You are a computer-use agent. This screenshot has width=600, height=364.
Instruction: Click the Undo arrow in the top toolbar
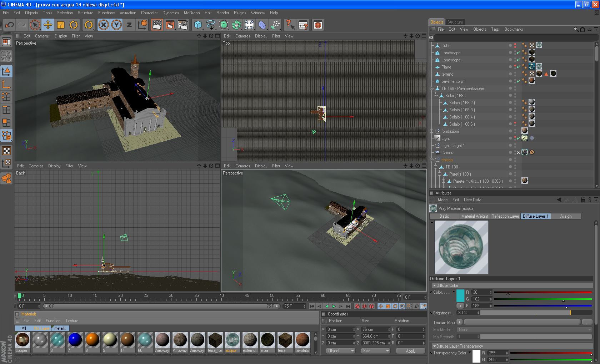[10, 25]
